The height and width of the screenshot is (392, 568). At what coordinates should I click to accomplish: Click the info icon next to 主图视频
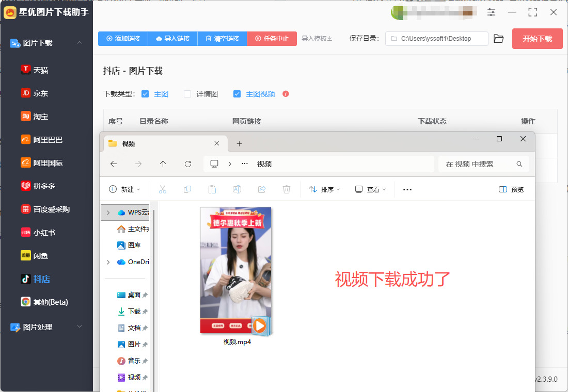tap(286, 94)
